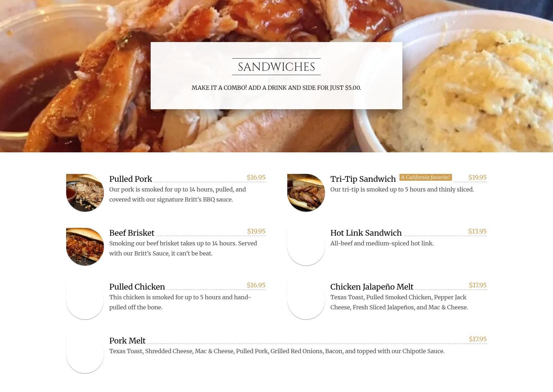Open the Pulled Pork sandwich thumbnail
This screenshot has height=392, width=553.
[85, 193]
